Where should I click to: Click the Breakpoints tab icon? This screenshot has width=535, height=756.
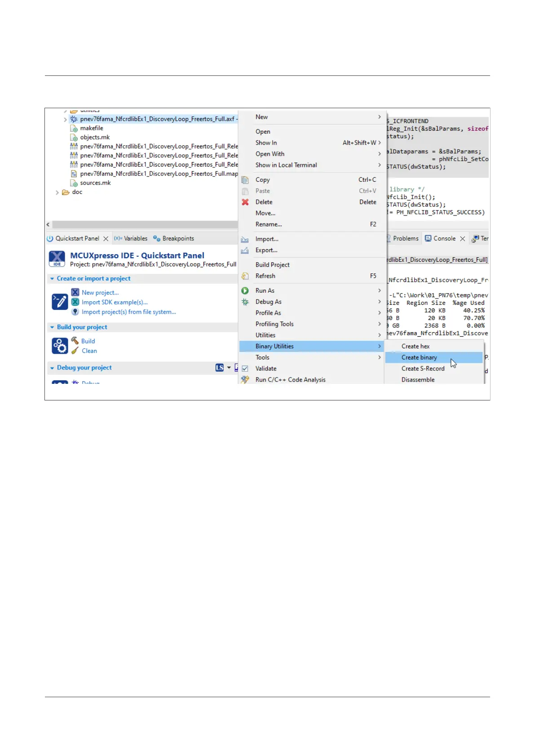click(157, 238)
